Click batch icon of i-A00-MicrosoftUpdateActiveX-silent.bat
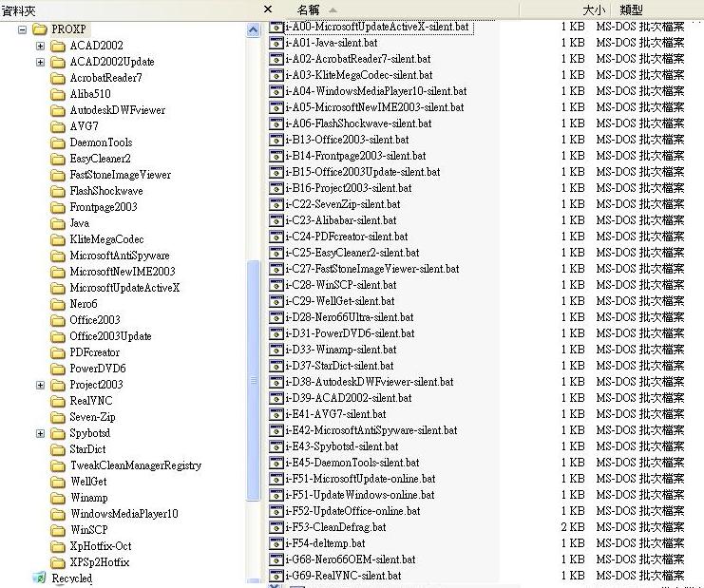Viewport: 704px width, 588px height. pyautogui.click(x=276, y=27)
